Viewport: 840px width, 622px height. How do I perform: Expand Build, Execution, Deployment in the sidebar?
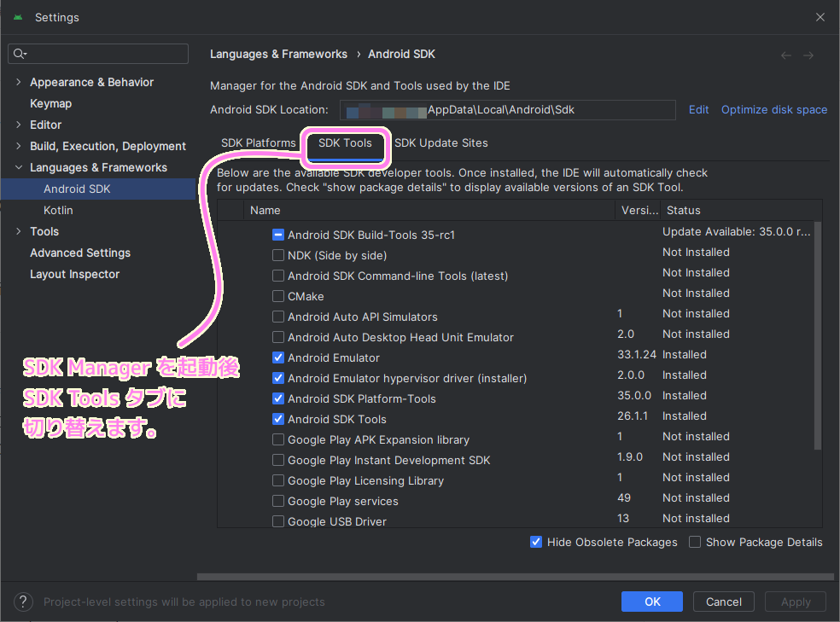tap(17, 146)
